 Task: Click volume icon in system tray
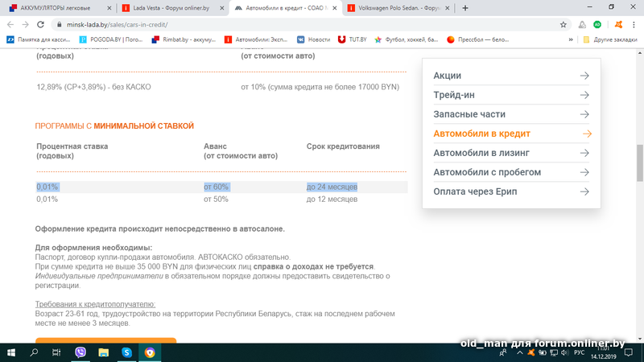[565, 353]
